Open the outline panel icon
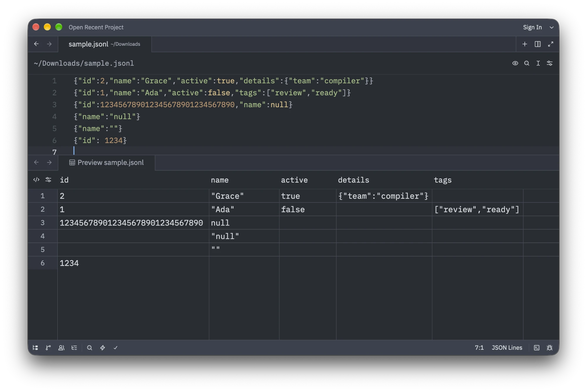The image size is (587, 392). point(74,348)
